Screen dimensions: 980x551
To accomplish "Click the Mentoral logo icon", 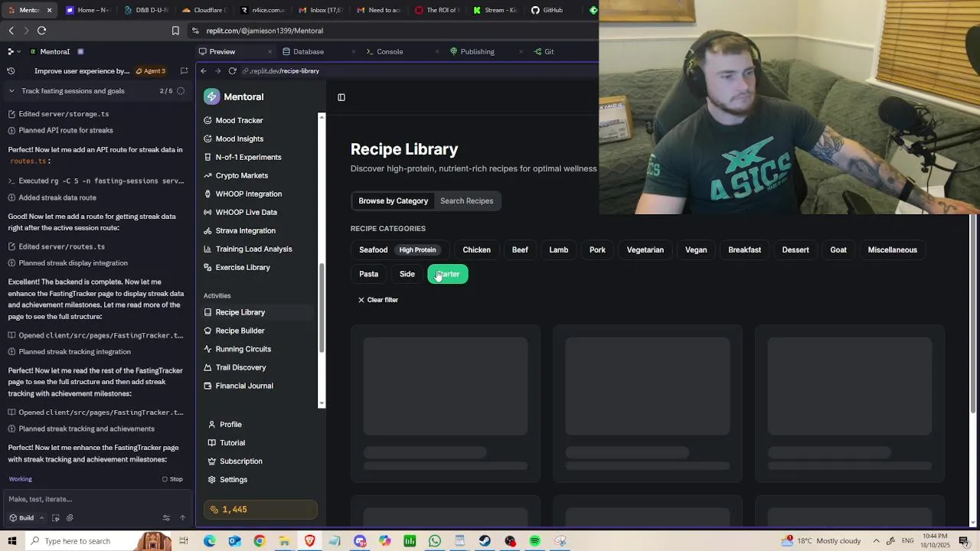I will click(211, 97).
